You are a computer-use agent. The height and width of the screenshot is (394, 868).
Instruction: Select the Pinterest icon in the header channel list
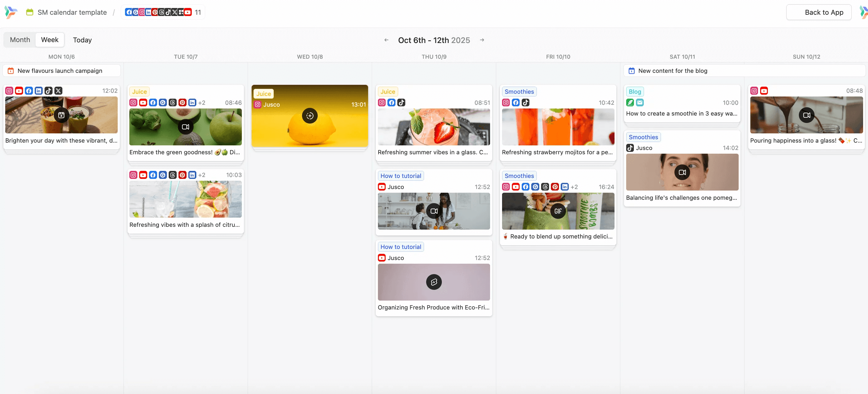click(155, 12)
